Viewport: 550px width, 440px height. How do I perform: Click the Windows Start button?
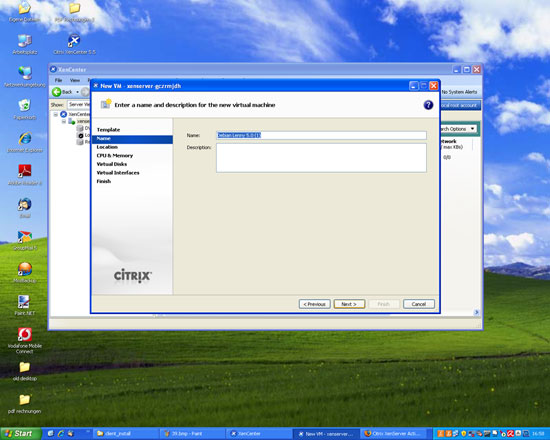pos(21,434)
